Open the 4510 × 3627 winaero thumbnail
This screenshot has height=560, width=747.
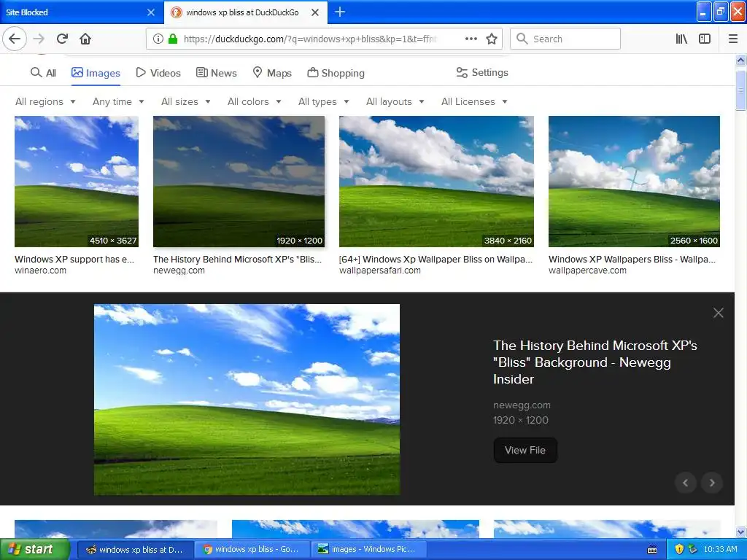pyautogui.click(x=77, y=182)
